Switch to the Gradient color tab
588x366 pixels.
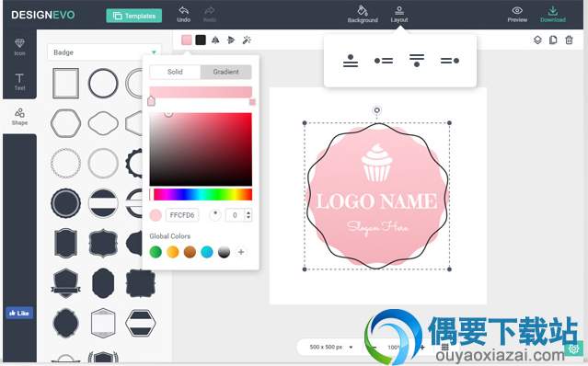tap(225, 72)
